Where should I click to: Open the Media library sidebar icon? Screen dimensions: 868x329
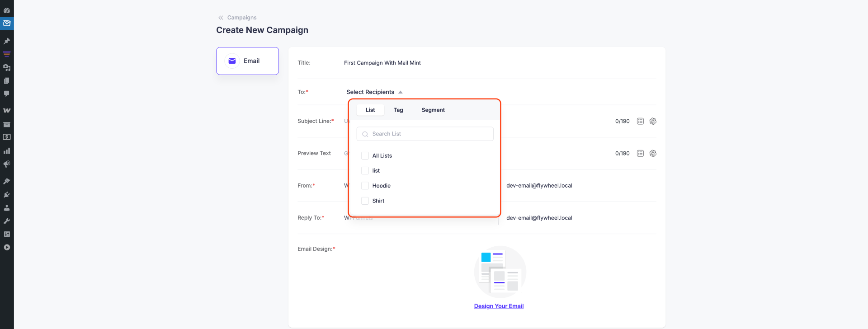point(7,67)
